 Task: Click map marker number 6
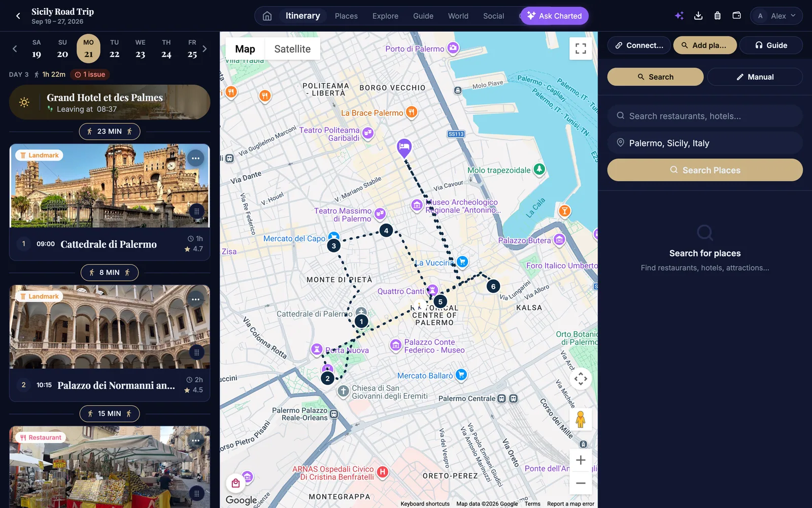[493, 287]
